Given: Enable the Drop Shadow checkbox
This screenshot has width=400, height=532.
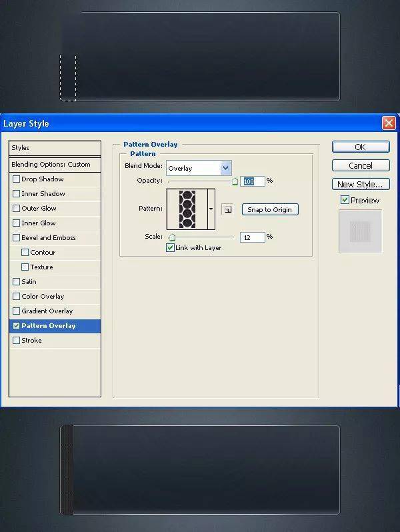Looking at the screenshot, I should [x=17, y=179].
